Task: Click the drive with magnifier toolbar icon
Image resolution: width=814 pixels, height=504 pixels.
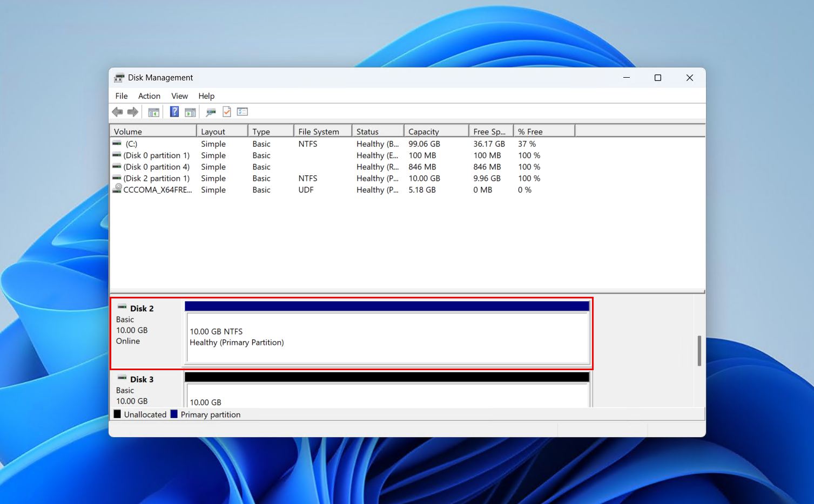Action: pyautogui.click(x=211, y=112)
